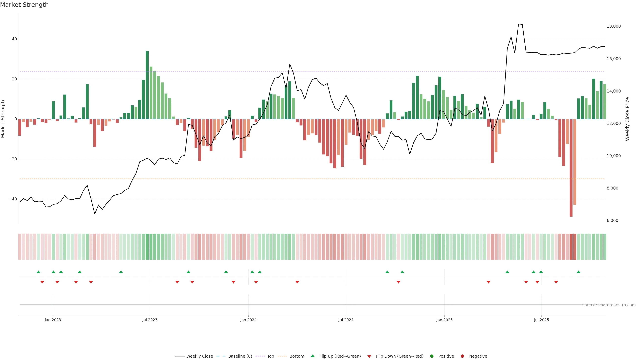
Task: Click the tallest dark green bar above 30
Action: coord(147,85)
